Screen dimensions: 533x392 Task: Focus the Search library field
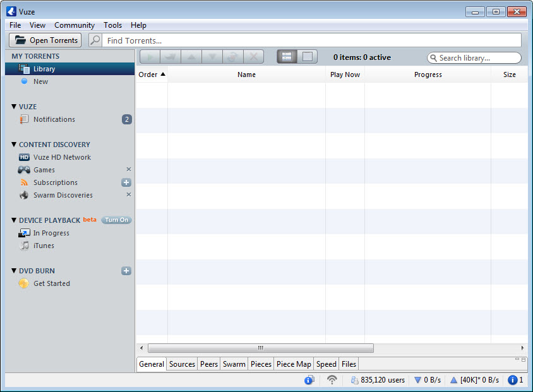[x=474, y=57]
